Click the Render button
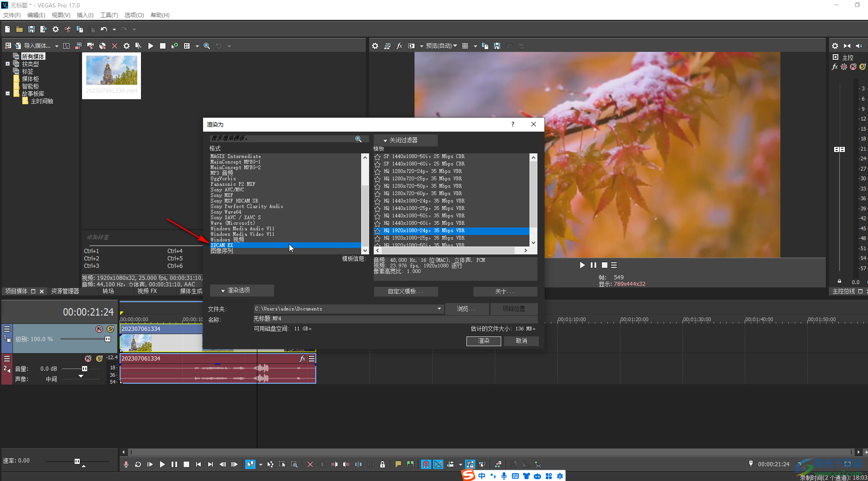 [x=484, y=341]
